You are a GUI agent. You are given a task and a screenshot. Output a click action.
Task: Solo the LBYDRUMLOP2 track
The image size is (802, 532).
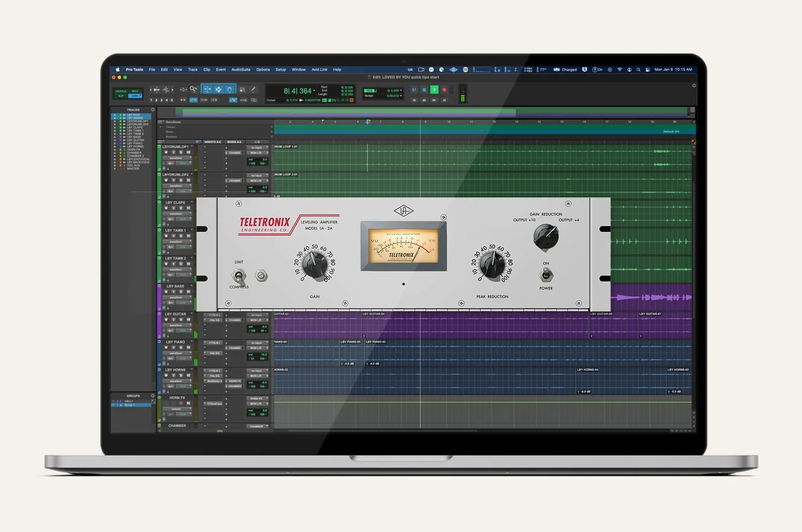181,180
